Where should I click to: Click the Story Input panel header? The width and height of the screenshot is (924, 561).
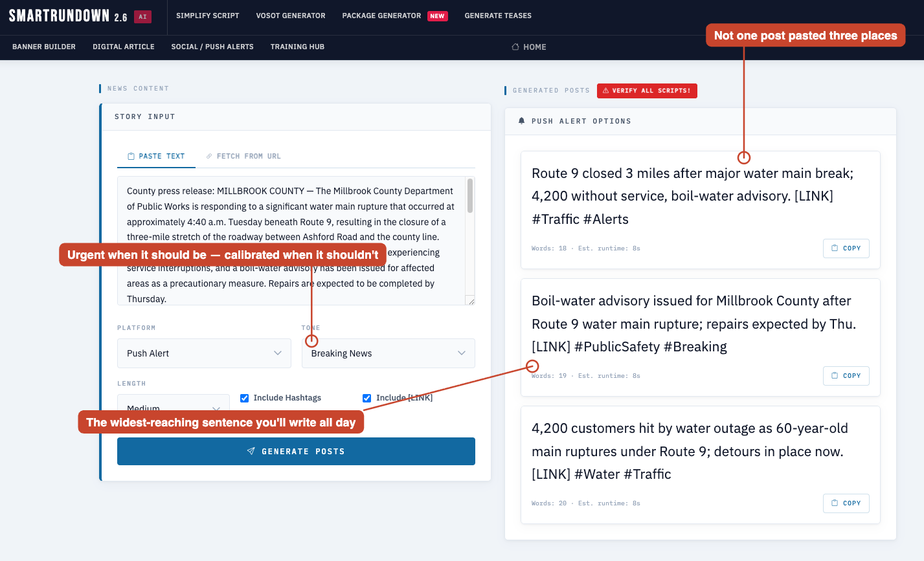[x=296, y=116]
